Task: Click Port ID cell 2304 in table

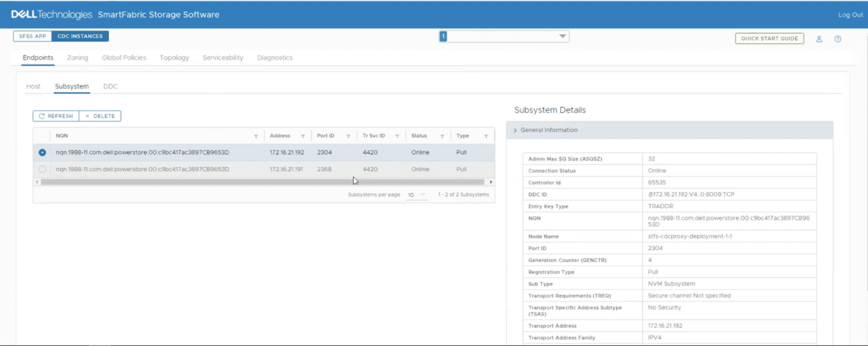Action: 324,153
